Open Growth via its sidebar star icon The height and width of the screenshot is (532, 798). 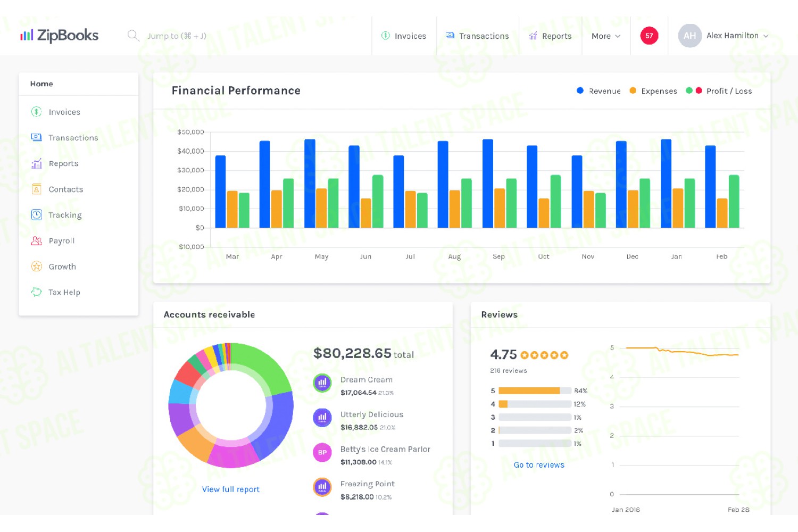(36, 267)
